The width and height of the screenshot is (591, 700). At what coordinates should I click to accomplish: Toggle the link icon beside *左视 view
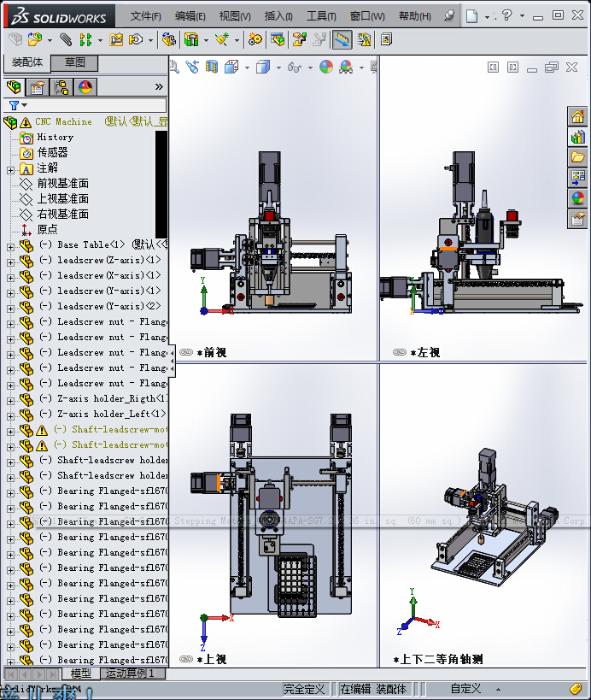399,352
